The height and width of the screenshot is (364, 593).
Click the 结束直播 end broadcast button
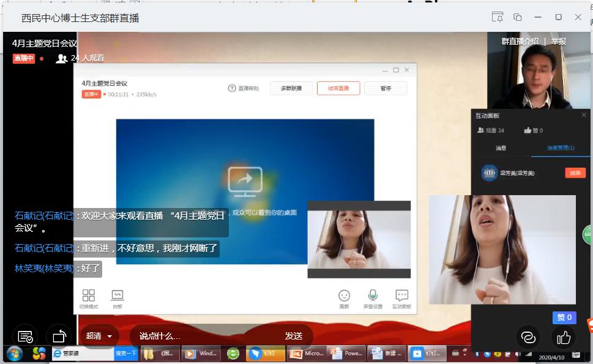pyautogui.click(x=338, y=88)
